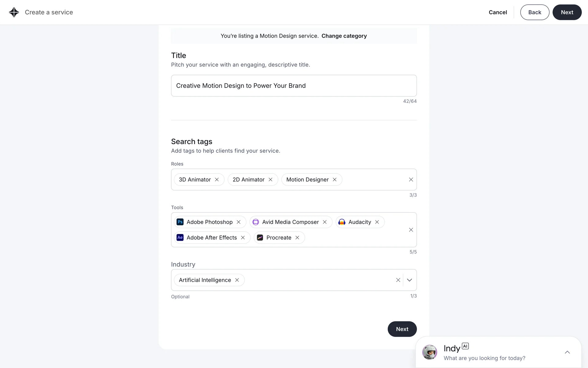Remove the Procreate tool tag

point(297,238)
